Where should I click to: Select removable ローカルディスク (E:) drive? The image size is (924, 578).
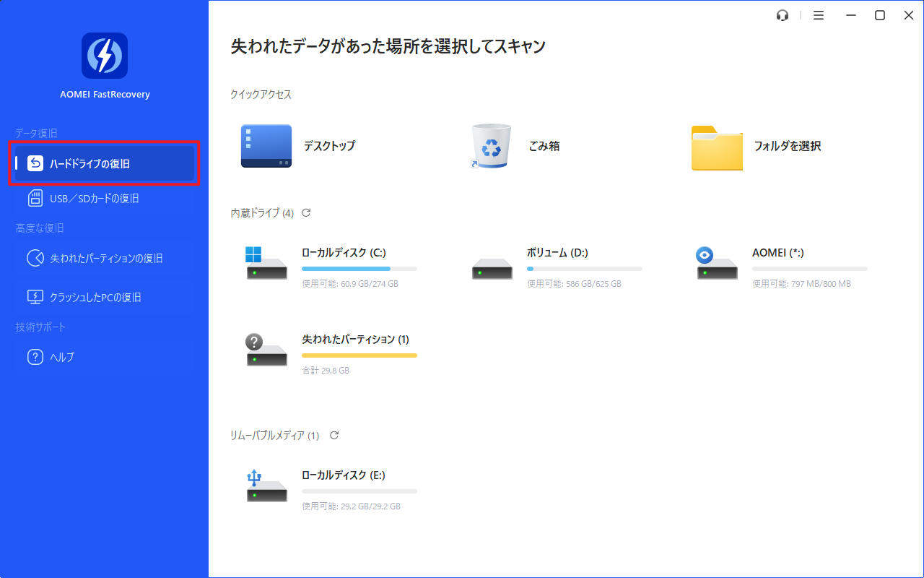344,475
